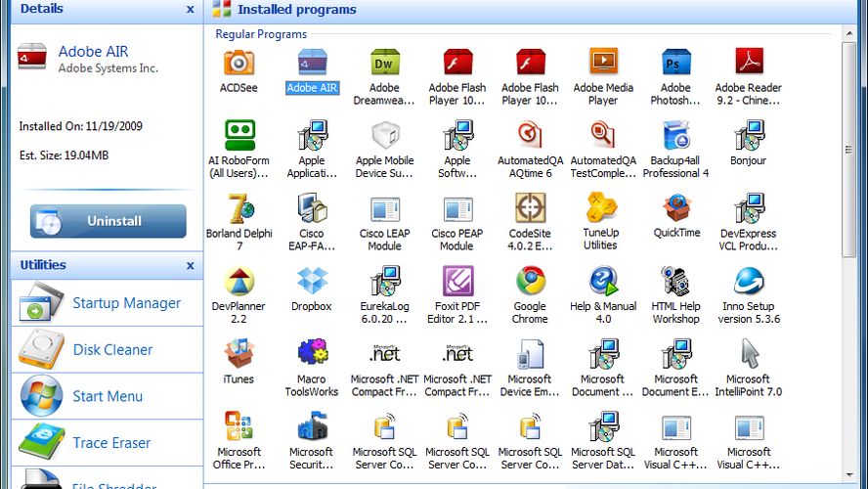Click the vertical scrollbar thumb
868x489 pixels.
(x=849, y=150)
